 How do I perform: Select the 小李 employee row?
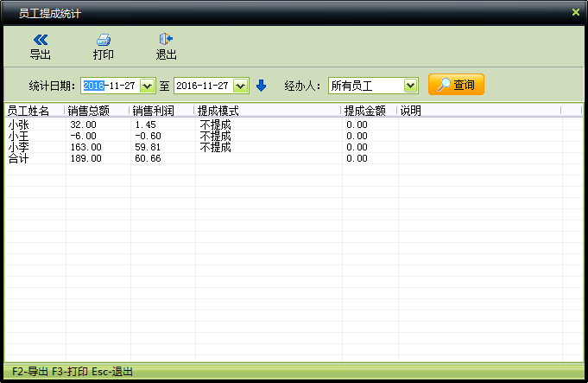(294, 147)
